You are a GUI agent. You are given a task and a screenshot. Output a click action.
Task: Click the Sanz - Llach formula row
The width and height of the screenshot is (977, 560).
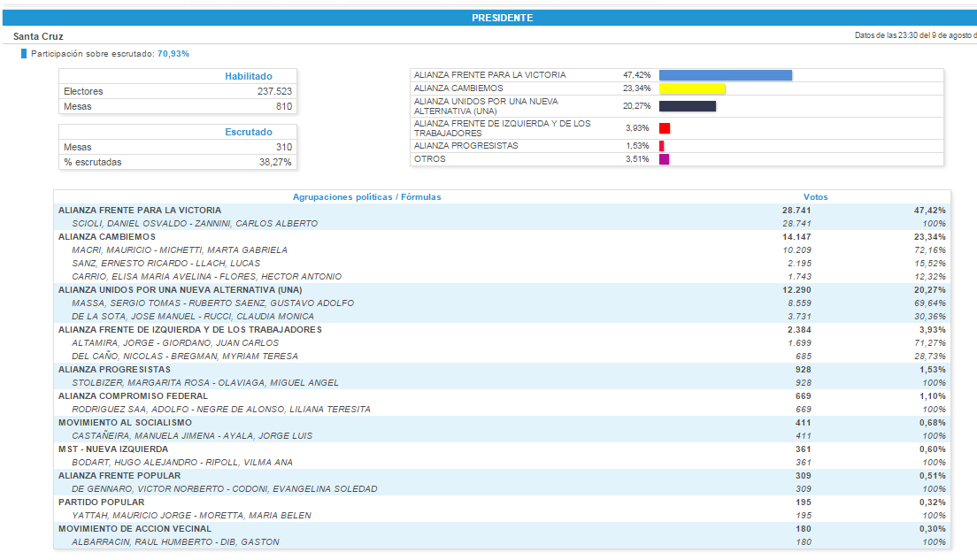[502, 264]
